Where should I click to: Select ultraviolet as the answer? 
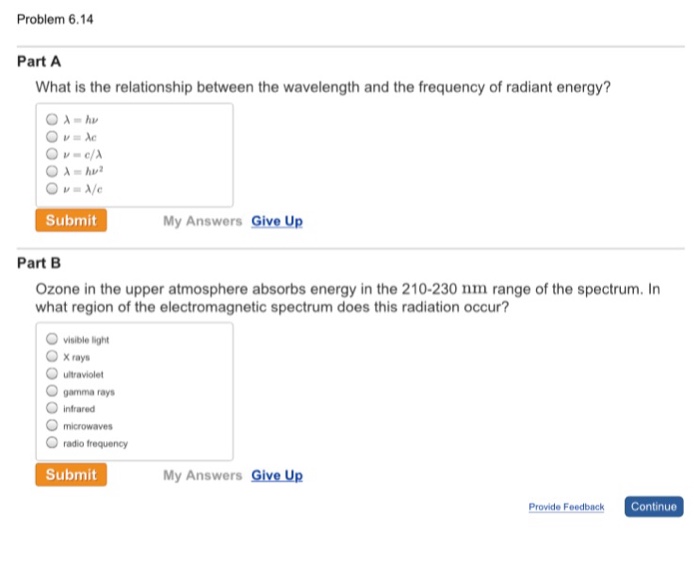point(51,374)
